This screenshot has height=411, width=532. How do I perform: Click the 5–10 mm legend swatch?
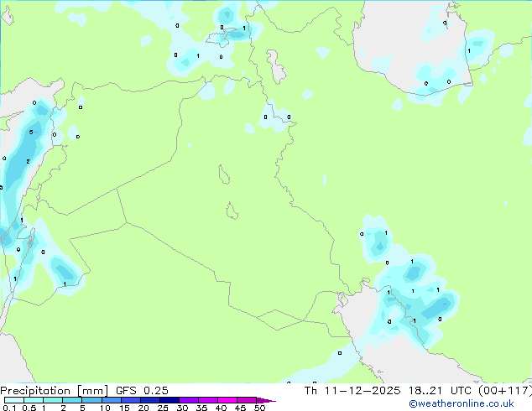tap(91, 400)
